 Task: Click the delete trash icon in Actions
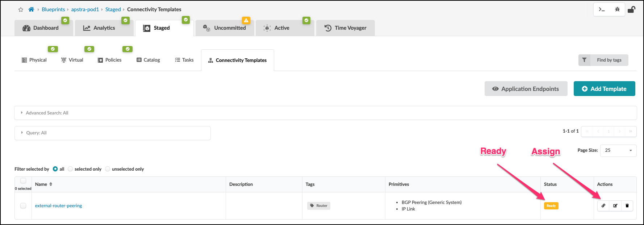coord(627,206)
